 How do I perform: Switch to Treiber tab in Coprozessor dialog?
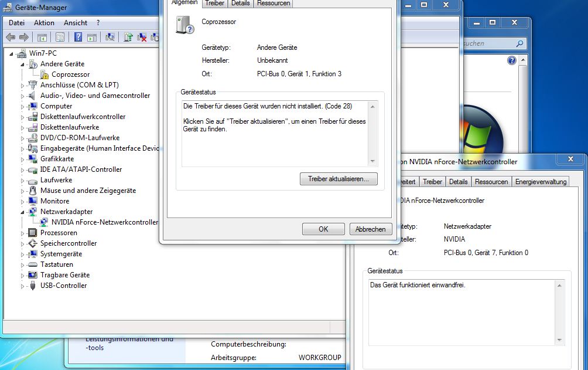(x=214, y=4)
